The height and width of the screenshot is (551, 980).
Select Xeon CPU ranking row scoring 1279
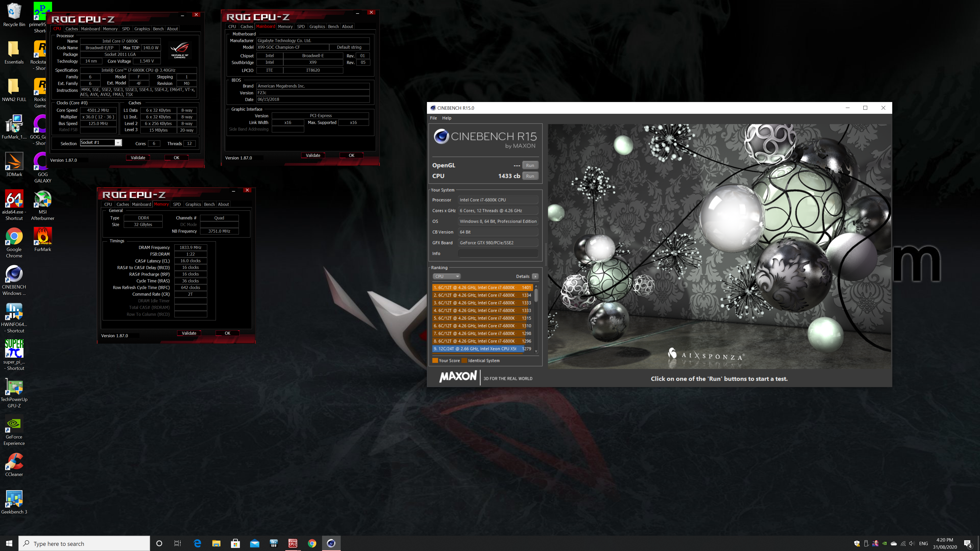click(x=482, y=349)
